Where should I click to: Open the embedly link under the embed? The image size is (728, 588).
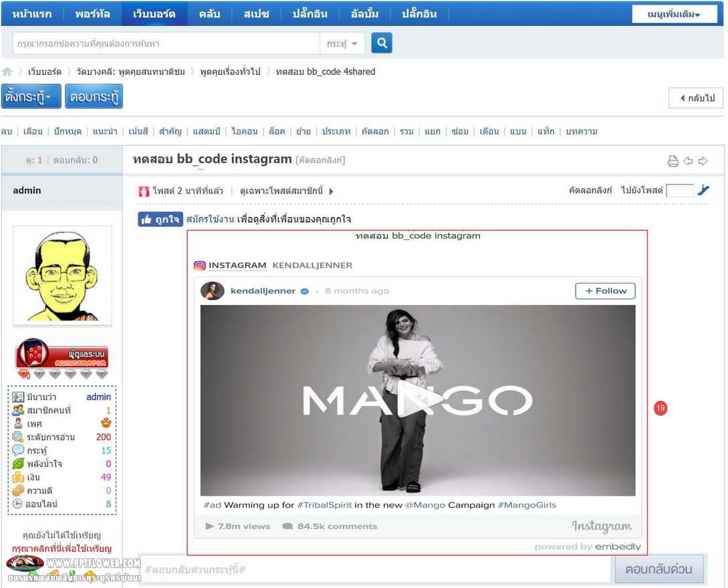618,547
